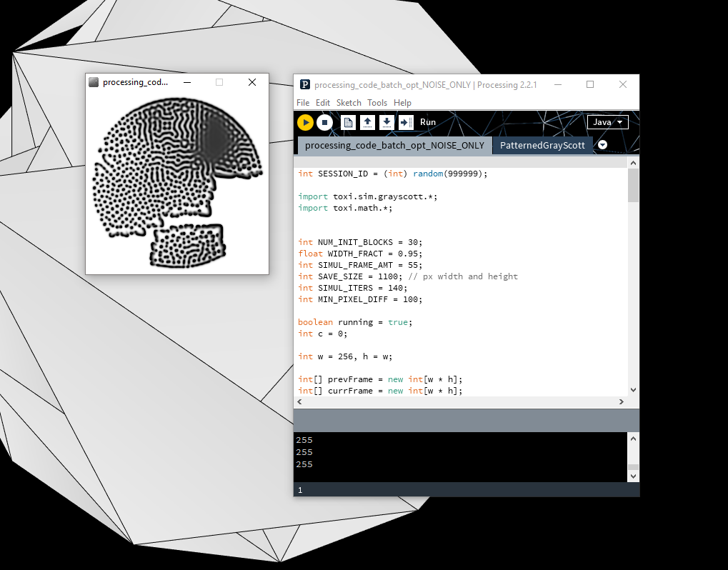Create a new sketch via the document icon
The height and width of the screenshot is (570, 728).
click(349, 122)
